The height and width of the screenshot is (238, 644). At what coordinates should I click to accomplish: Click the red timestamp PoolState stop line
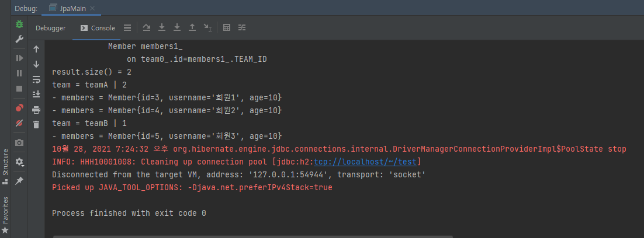[x=340, y=149]
